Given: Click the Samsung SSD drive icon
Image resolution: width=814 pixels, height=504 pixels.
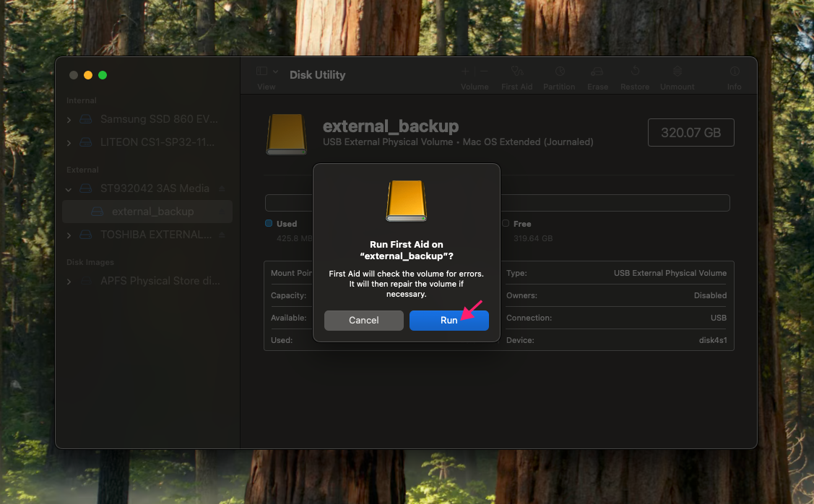Looking at the screenshot, I should point(86,119).
